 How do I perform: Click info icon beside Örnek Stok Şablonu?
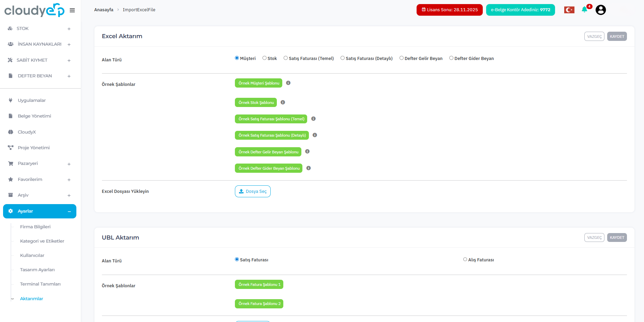[283, 102]
